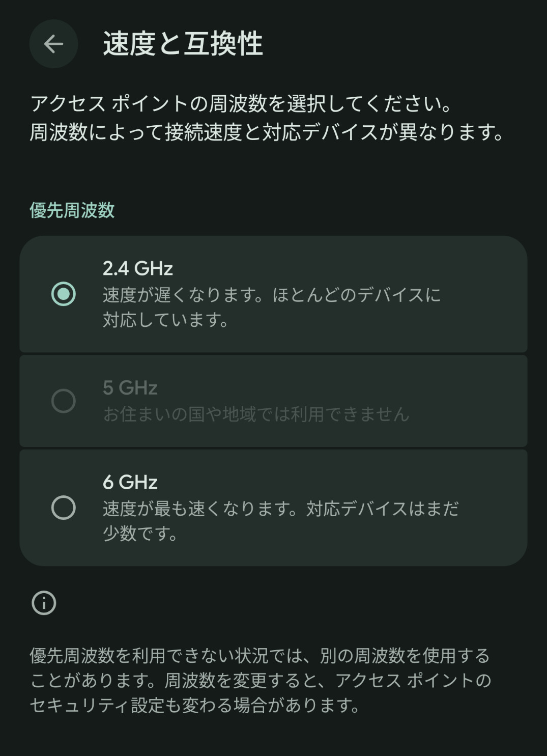The width and height of the screenshot is (547, 756).
Task: Tap the 2.4 GHz title label
Action: coord(138,268)
